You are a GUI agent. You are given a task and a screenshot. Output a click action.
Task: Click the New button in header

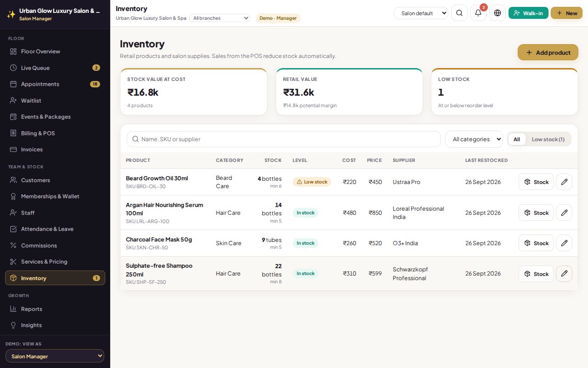(566, 13)
